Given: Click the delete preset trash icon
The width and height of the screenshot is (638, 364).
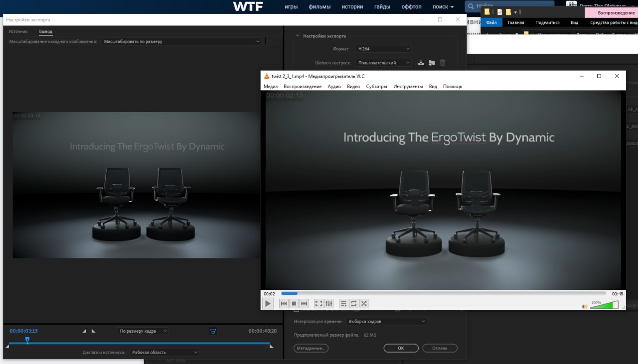Looking at the screenshot, I should (443, 63).
